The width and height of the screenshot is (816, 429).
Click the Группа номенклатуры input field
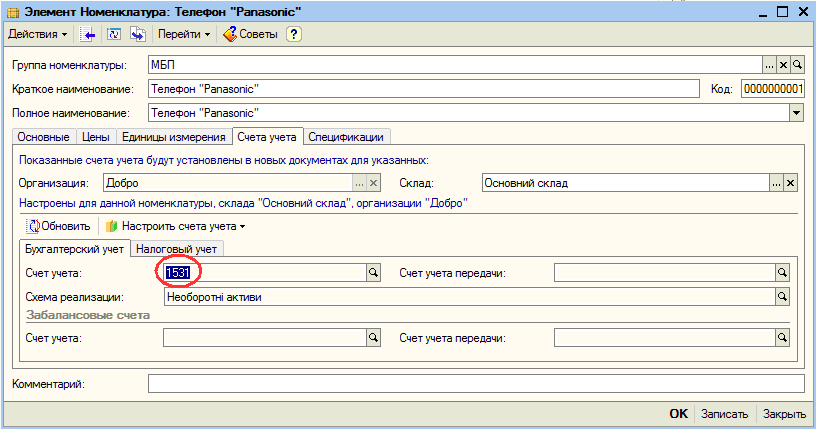coord(455,65)
